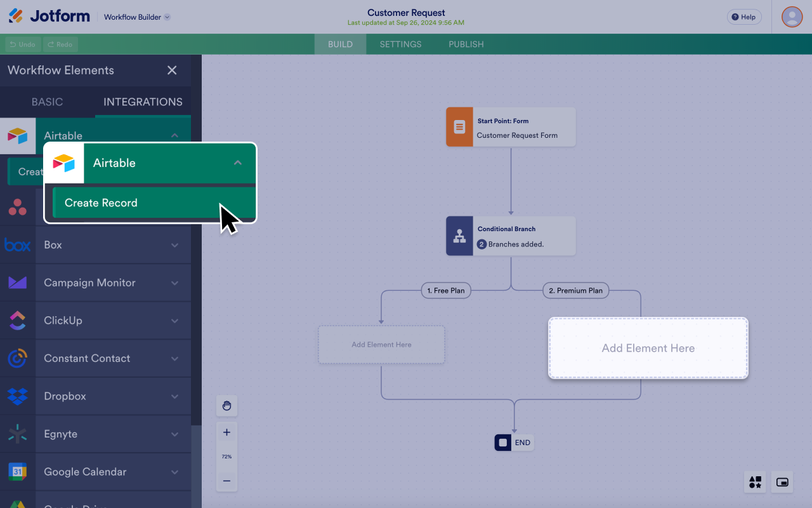The image size is (812, 508).
Task: Close the Workflow Elements panel
Action: point(172,70)
